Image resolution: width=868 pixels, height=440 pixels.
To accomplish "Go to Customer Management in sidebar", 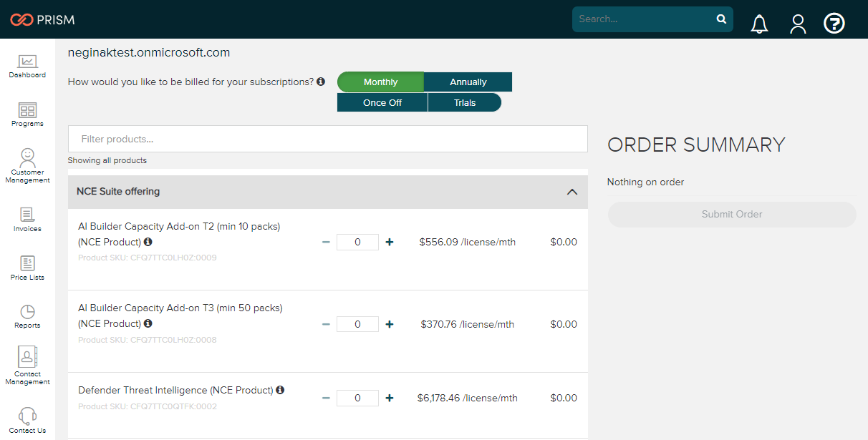I will tap(27, 166).
